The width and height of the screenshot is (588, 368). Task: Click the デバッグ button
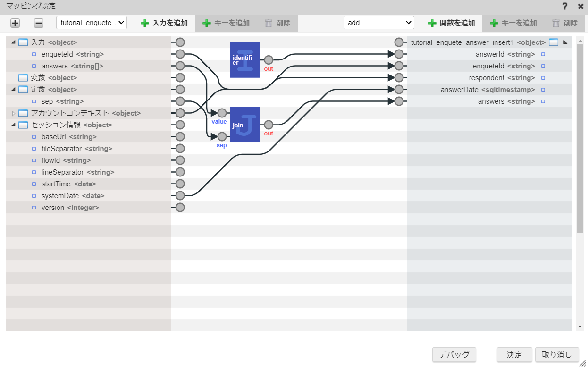[454, 355]
